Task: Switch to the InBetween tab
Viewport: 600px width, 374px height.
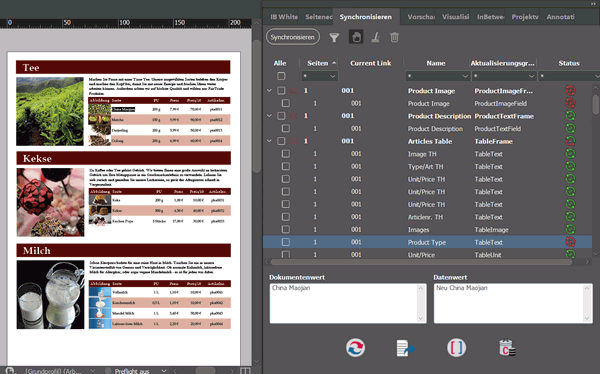Action: pyautogui.click(x=490, y=17)
